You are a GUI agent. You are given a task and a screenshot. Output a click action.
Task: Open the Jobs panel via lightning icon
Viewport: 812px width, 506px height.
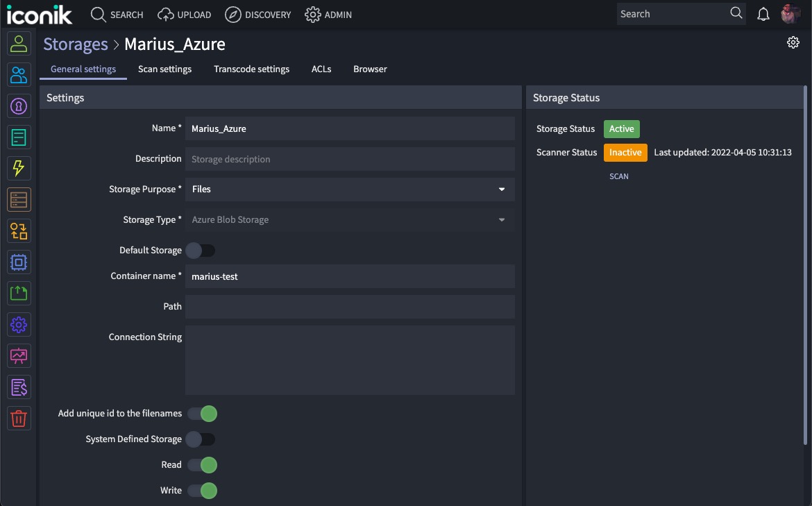[x=19, y=168]
